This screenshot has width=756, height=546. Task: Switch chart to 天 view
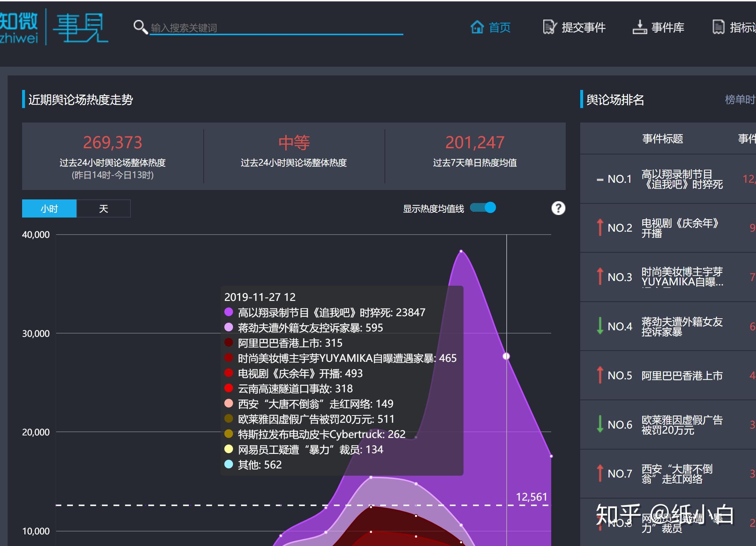click(x=104, y=208)
